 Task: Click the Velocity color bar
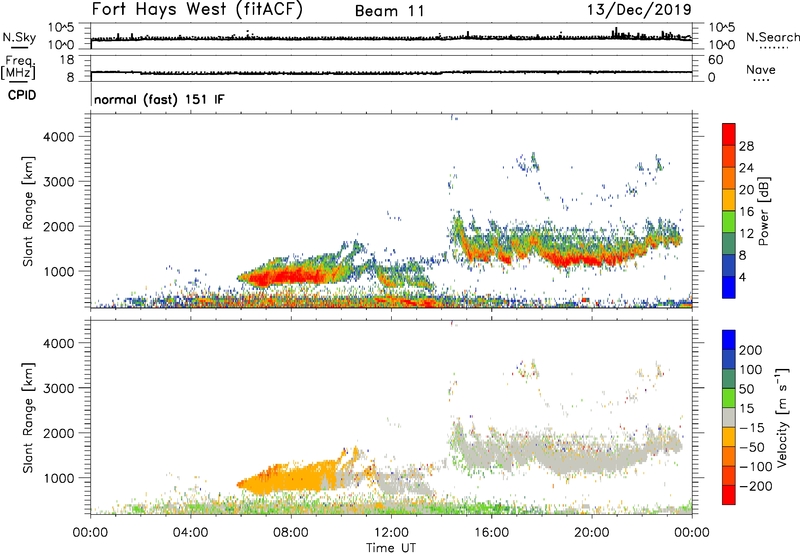pos(729,417)
